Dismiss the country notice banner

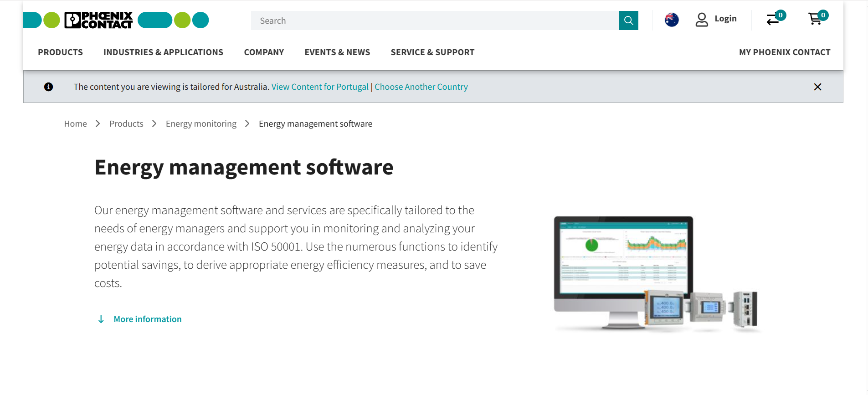817,87
